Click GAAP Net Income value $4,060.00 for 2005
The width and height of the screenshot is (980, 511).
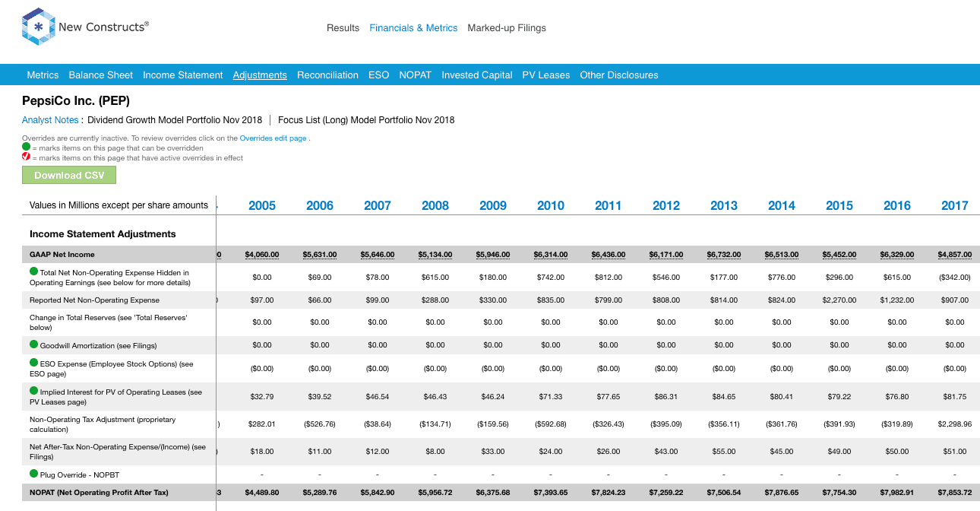262,255
